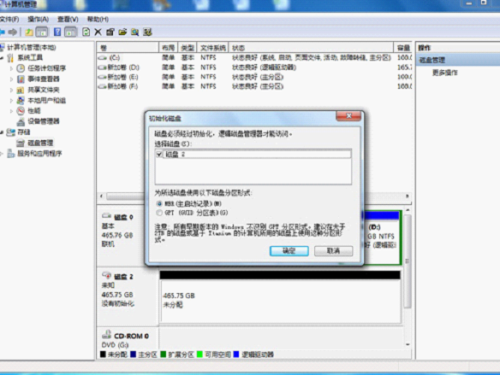Click the magnifier search toolbar icon
The height and width of the screenshot is (375, 500).
[135, 32]
